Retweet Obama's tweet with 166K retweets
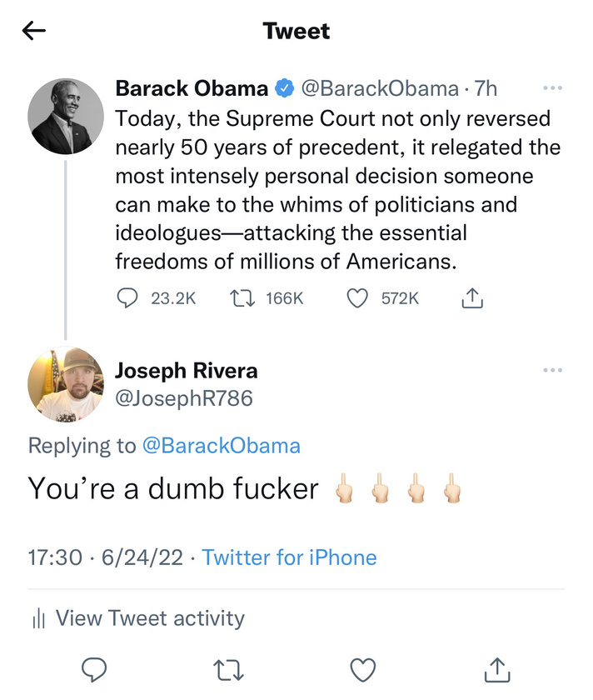 point(242,298)
